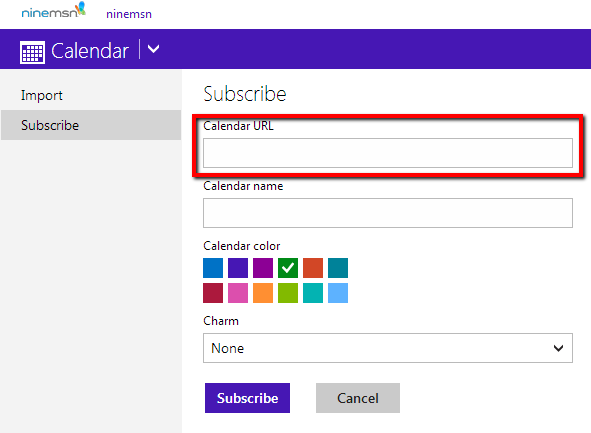Open the Charm dropdown showing None
This screenshot has height=433, width=591.
(x=388, y=348)
